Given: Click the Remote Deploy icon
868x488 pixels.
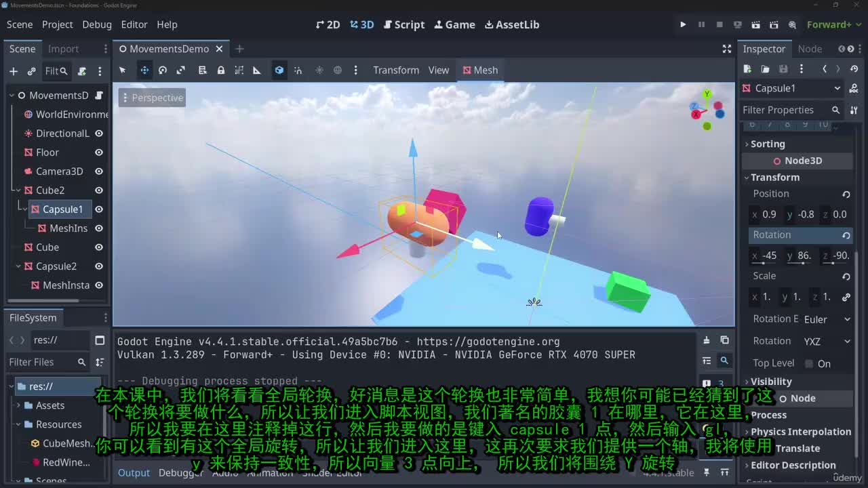Looking at the screenshot, I should click(x=738, y=24).
